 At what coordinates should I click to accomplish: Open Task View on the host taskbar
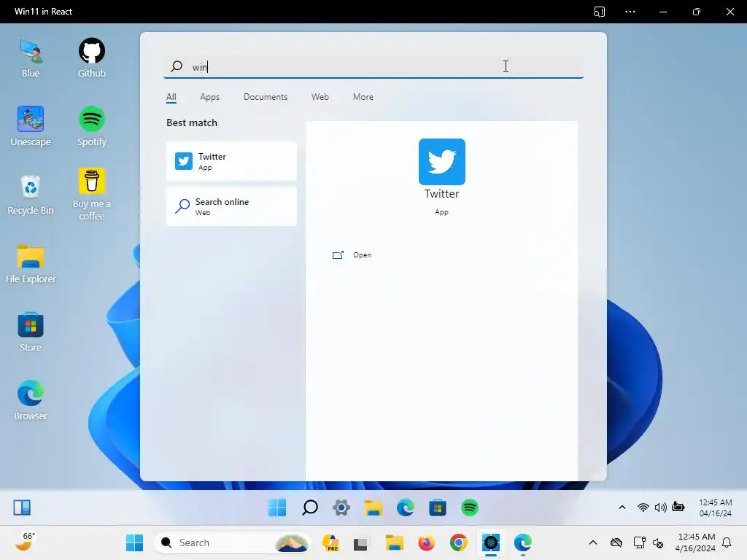tap(360, 542)
